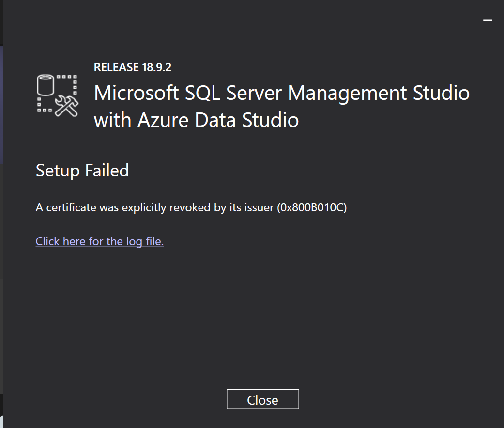
Task: Click the SQL Server Management Studio installer logo
Action: [57, 95]
